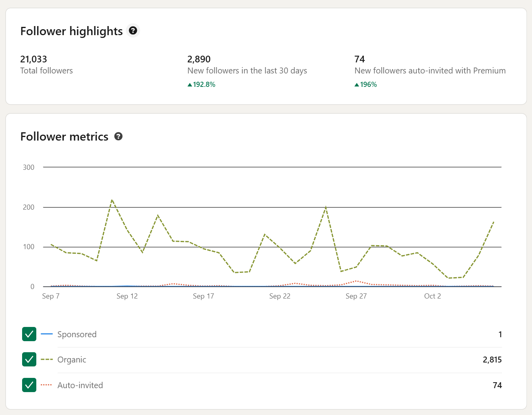532x415 pixels.
Task: Click the 2,890 new followers value
Action: click(x=199, y=59)
